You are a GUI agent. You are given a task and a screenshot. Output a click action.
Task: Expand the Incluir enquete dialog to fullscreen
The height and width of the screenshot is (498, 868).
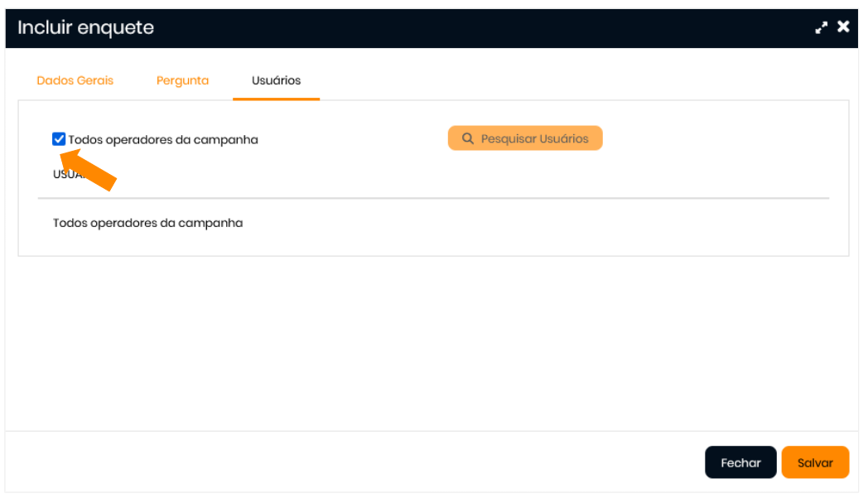click(x=821, y=27)
